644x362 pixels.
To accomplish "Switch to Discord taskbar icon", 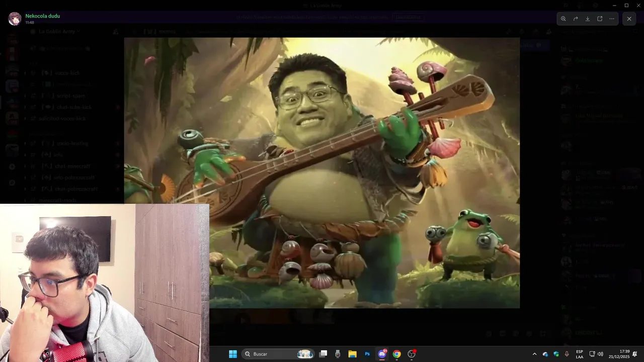I will pyautogui.click(x=382, y=354).
